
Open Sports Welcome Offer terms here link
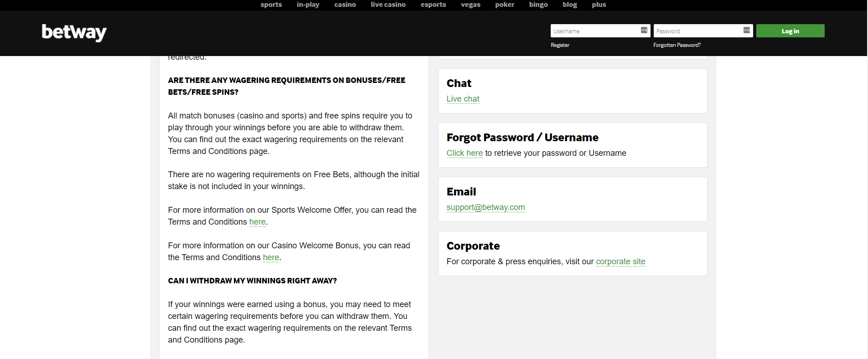257,222
